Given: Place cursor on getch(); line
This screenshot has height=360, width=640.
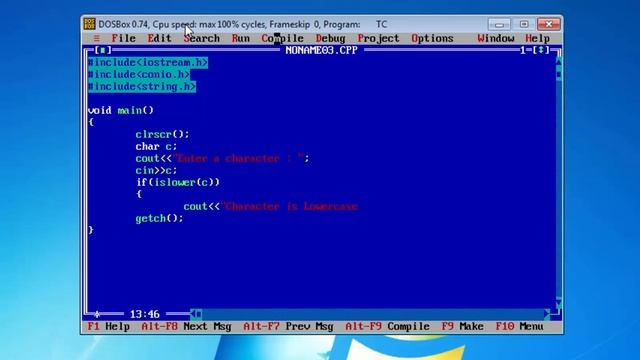Looking at the screenshot, I should 159,218.
